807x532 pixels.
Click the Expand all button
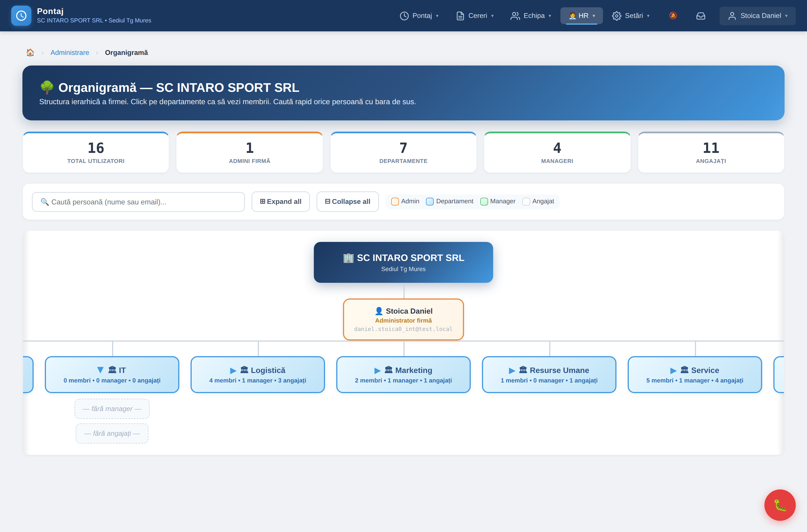click(281, 202)
